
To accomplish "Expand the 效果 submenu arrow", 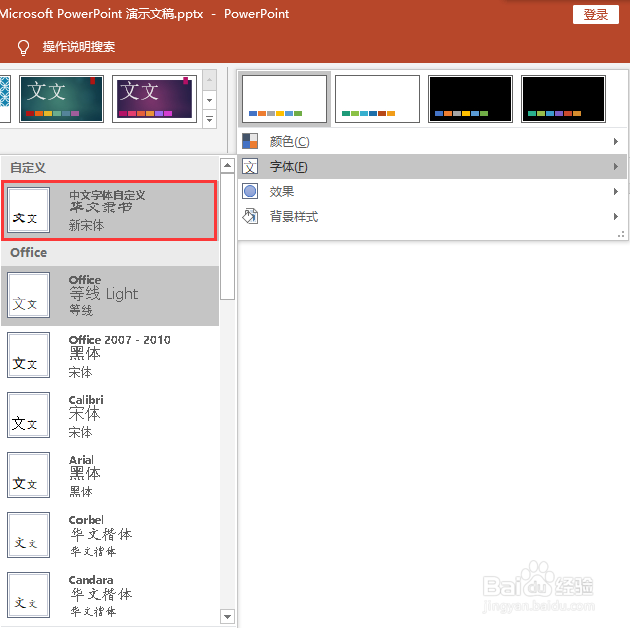I will pos(616,191).
